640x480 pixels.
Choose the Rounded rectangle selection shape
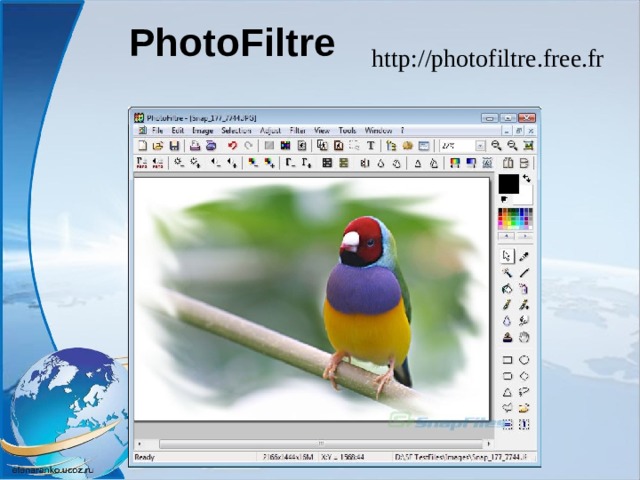[x=507, y=376]
